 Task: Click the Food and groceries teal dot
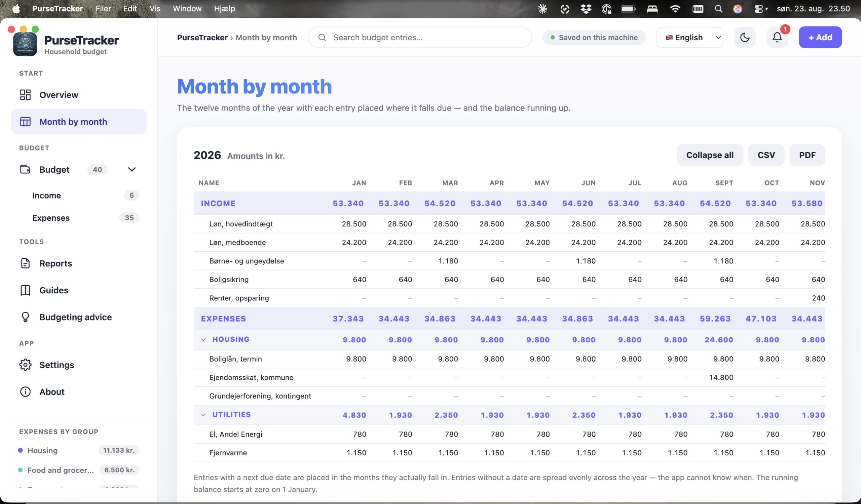coord(21,470)
